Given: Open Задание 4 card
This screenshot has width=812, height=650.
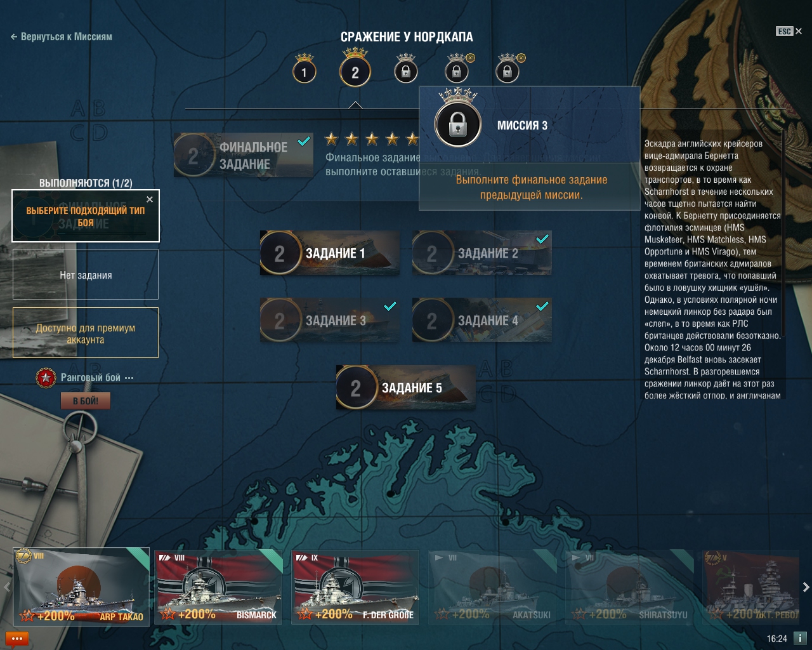Looking at the screenshot, I should 482,320.
